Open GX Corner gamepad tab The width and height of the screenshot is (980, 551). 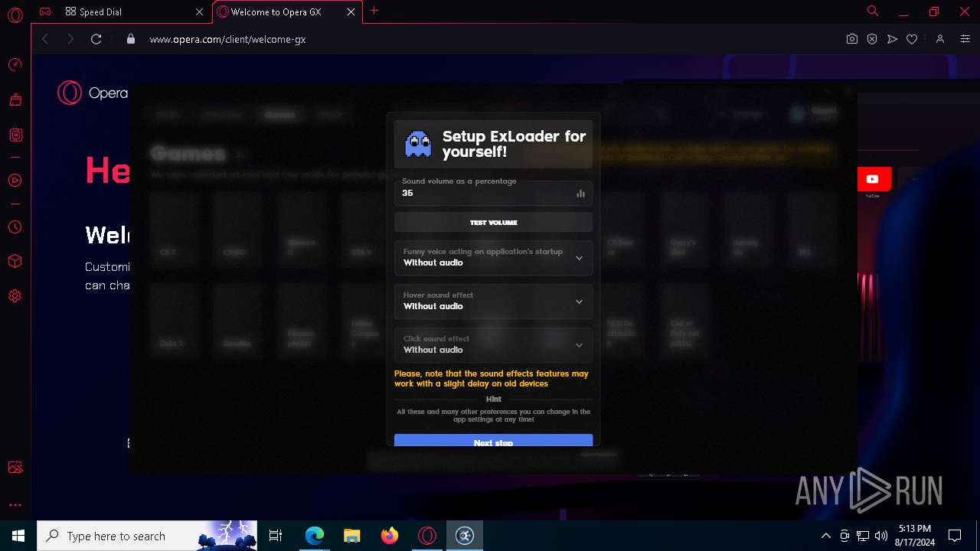(46, 11)
